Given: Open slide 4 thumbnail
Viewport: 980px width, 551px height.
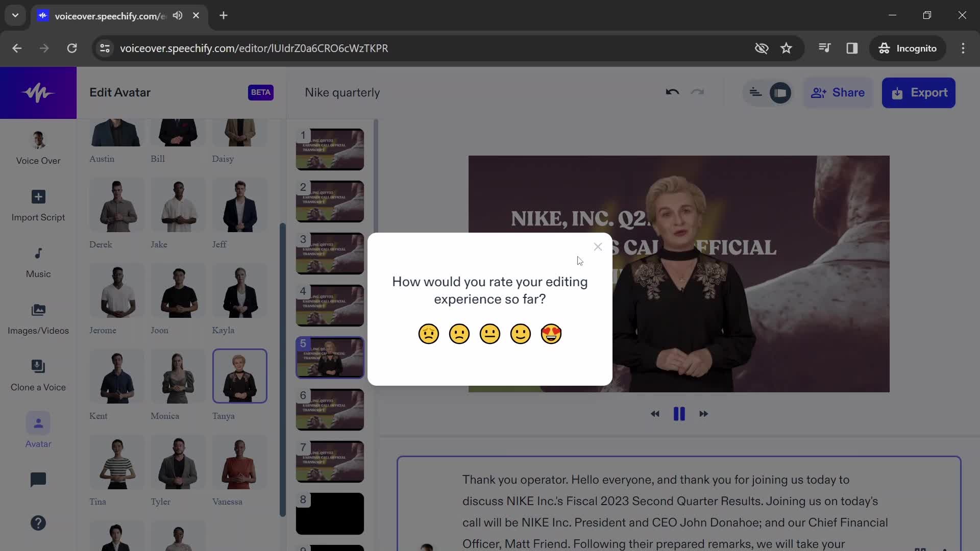Looking at the screenshot, I should [x=330, y=306].
